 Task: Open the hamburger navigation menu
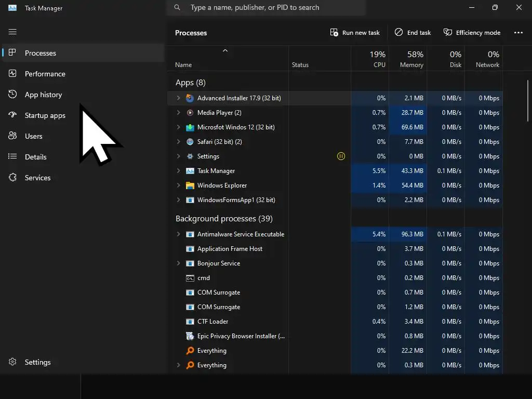click(12, 32)
